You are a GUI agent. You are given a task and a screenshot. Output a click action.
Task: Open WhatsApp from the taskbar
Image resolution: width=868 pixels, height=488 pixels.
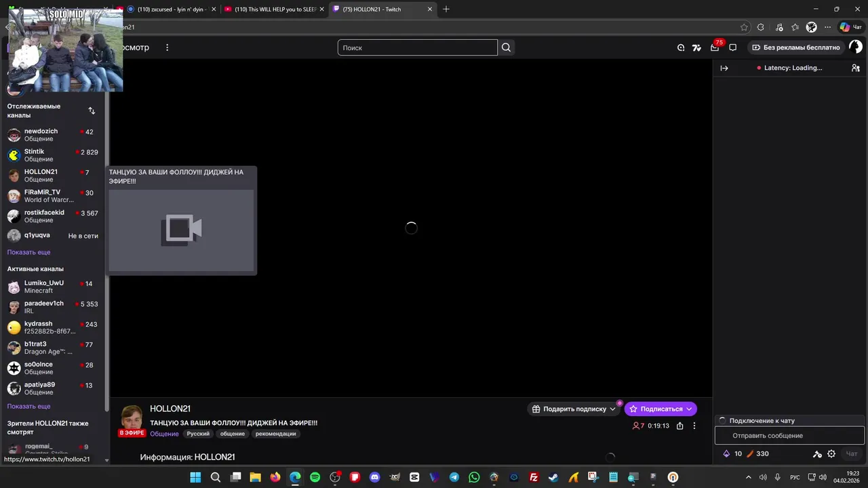click(x=474, y=477)
